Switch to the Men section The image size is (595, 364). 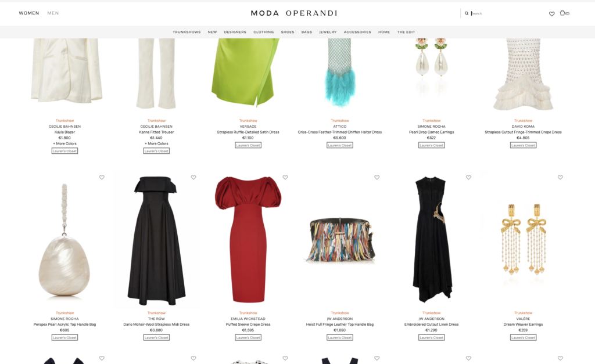coord(53,13)
